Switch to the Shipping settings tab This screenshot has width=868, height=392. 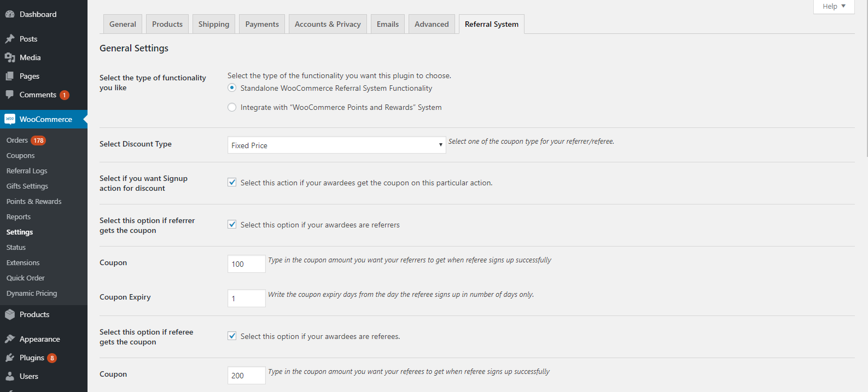(214, 24)
